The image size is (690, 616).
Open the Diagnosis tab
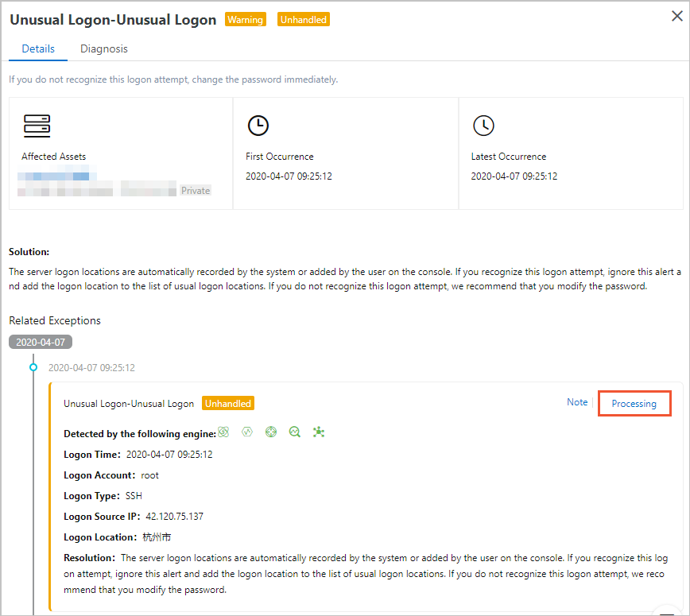point(104,48)
